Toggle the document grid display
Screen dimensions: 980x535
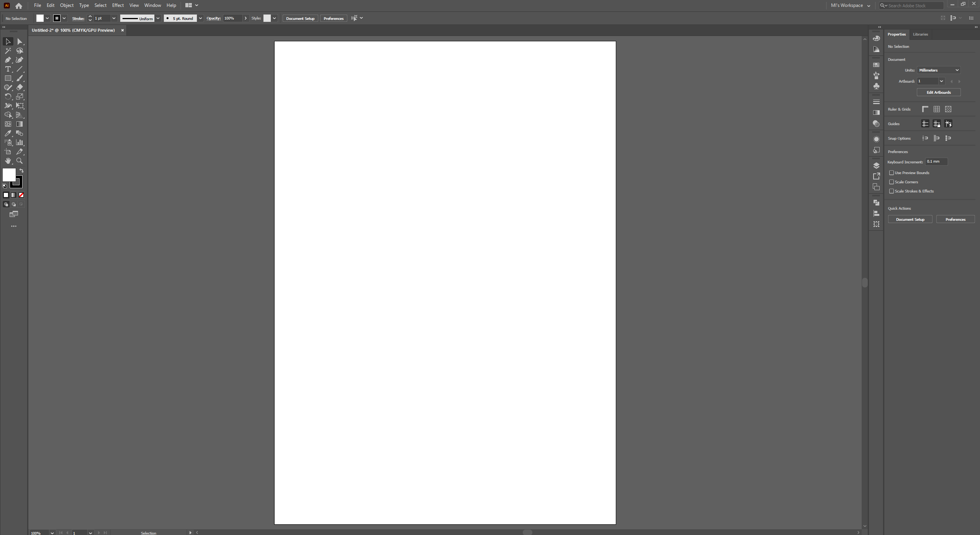pyautogui.click(x=937, y=109)
